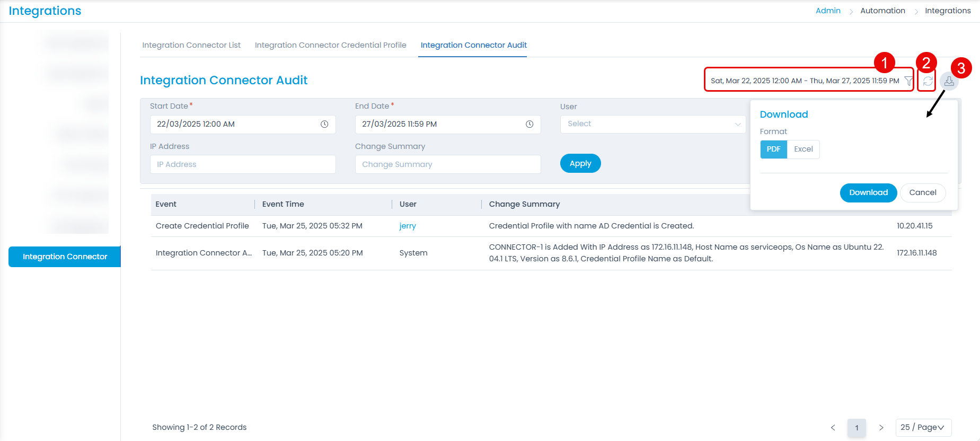Viewport: 980px width, 441px height.
Task: Cancel the download popup
Action: tap(922, 193)
